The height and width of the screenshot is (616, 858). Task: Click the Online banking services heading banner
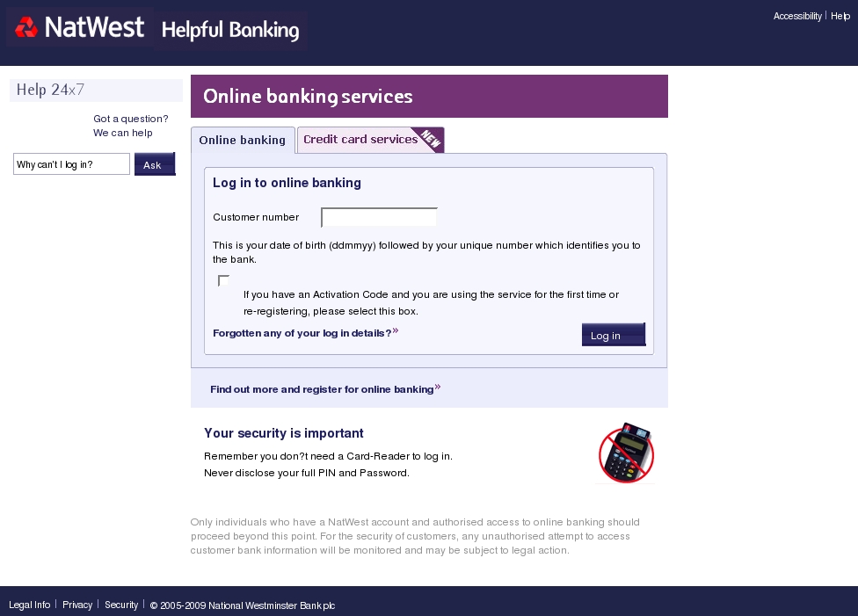[429, 97]
